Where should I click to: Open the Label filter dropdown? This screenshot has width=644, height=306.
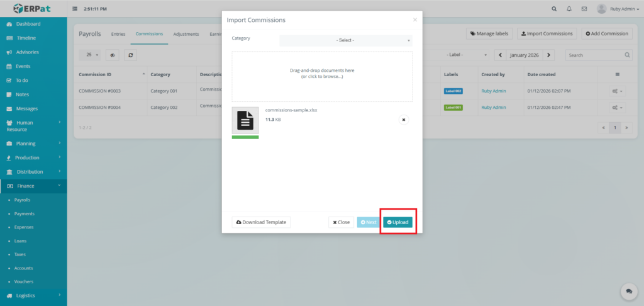click(466, 55)
